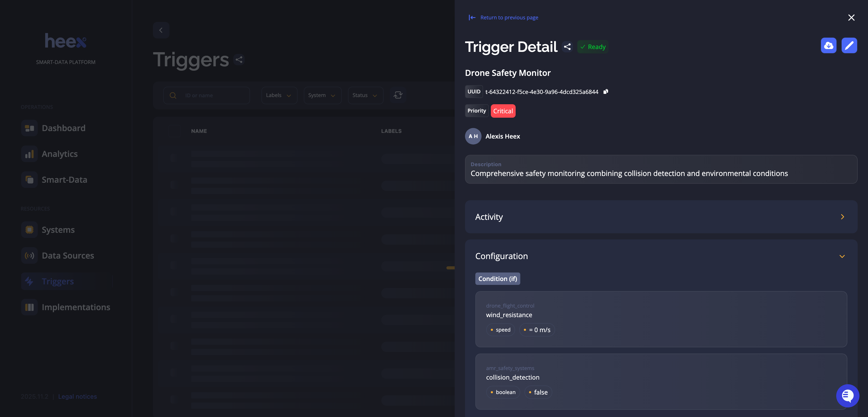The width and height of the screenshot is (868, 417).
Task: Refresh the triggers list
Action: 398,95
